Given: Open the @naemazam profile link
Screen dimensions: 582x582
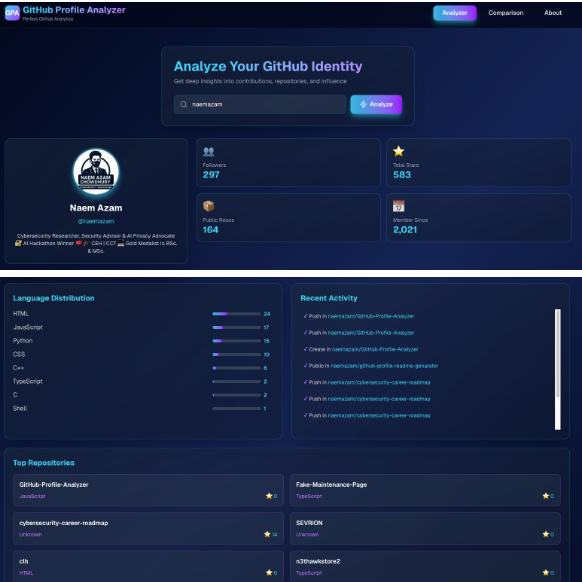Looking at the screenshot, I should coord(96,221).
